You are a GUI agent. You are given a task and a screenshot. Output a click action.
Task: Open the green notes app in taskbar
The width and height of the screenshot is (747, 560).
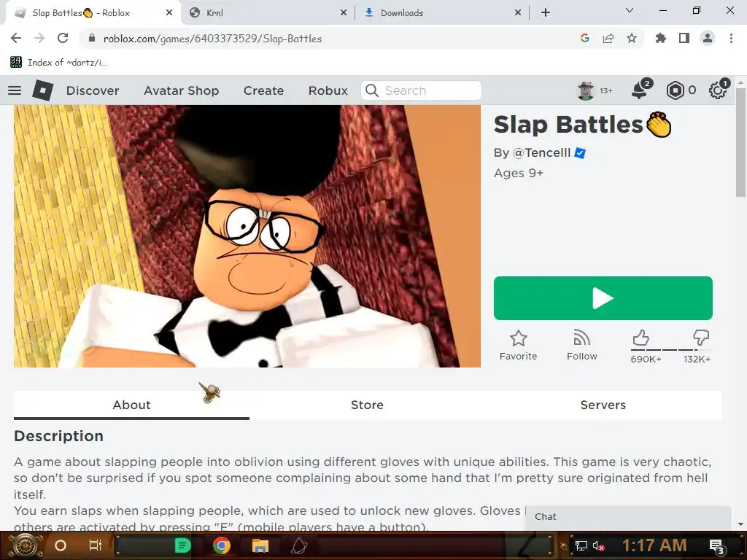pos(182,545)
